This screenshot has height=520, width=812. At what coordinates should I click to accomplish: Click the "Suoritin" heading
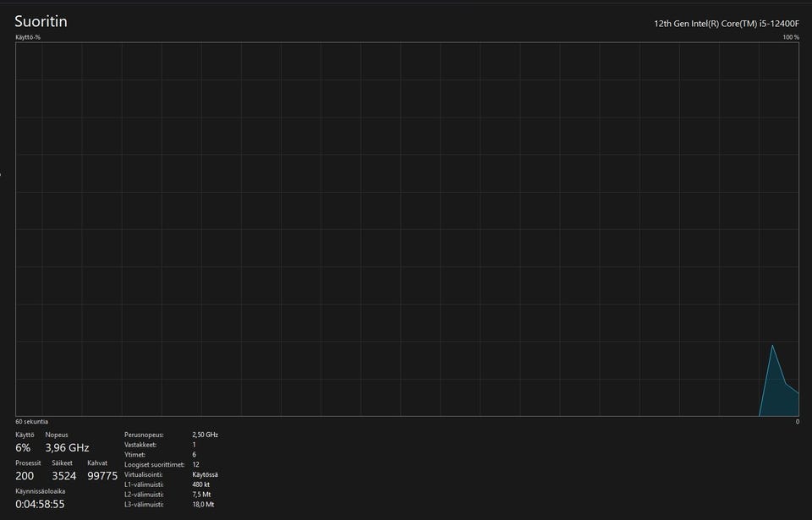click(x=41, y=21)
